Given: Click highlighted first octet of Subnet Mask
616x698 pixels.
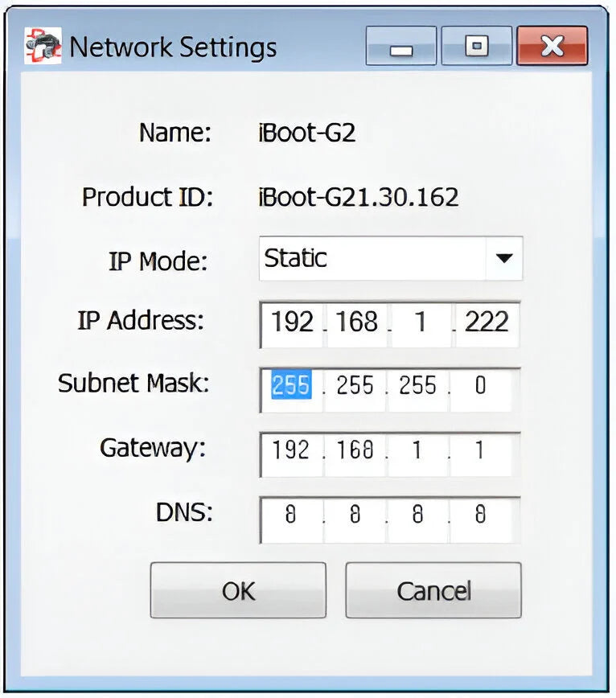Looking at the screenshot, I should (x=291, y=386).
